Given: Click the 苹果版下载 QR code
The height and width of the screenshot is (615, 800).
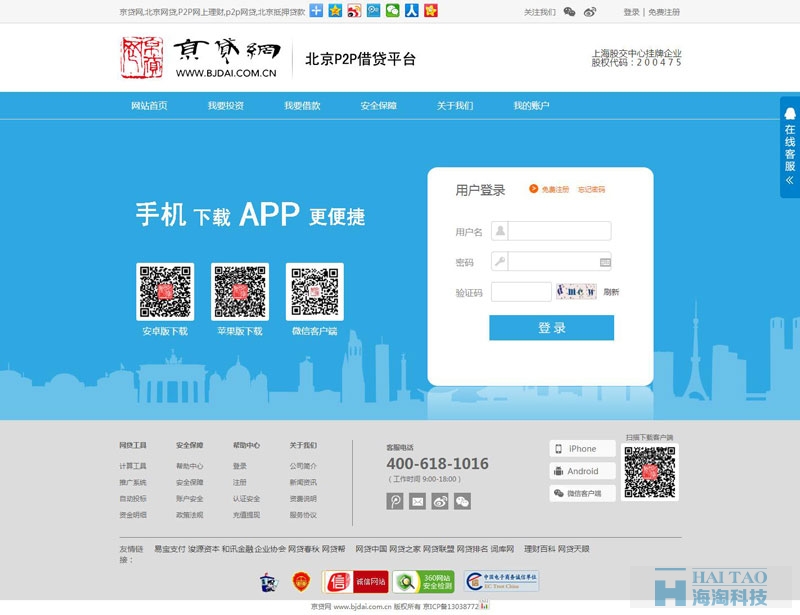Looking at the screenshot, I should coord(240,292).
